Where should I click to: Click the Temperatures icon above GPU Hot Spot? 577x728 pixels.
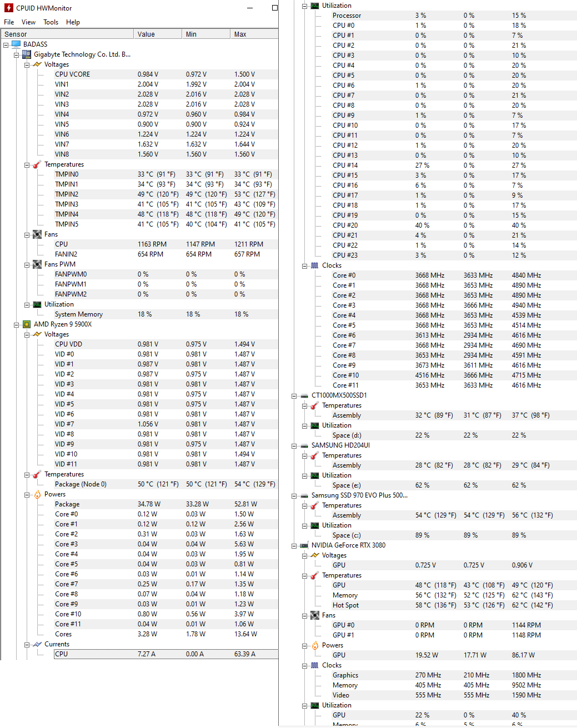[315, 575]
